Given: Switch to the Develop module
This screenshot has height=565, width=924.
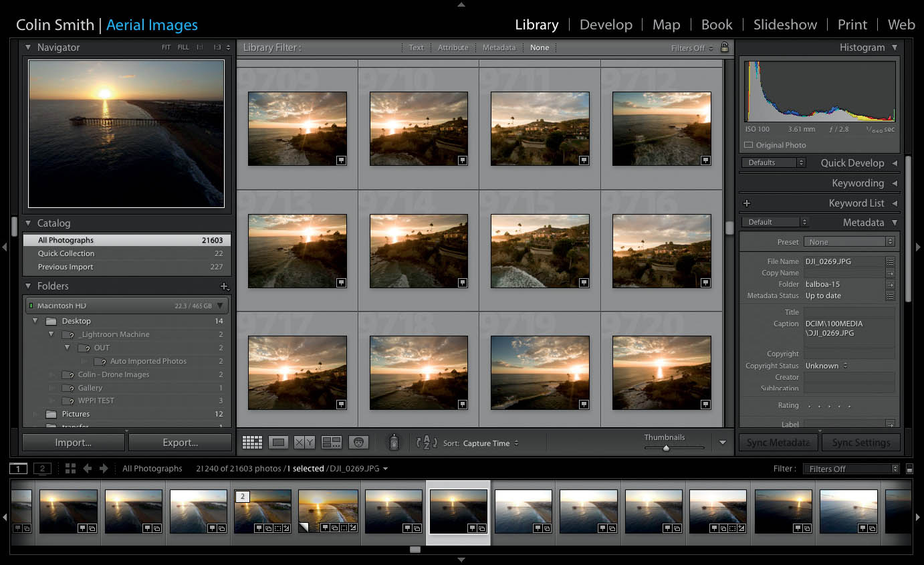Looking at the screenshot, I should click(x=606, y=25).
